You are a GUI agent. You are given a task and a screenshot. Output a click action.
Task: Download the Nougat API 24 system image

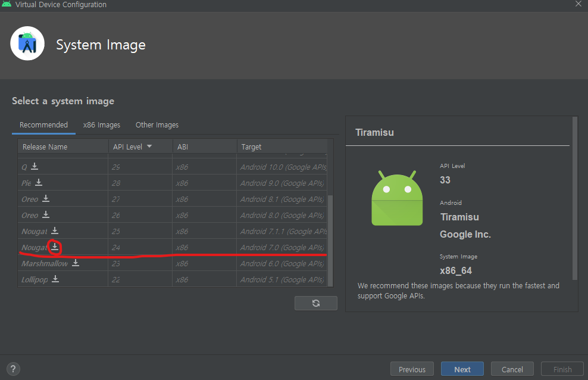[x=55, y=247]
